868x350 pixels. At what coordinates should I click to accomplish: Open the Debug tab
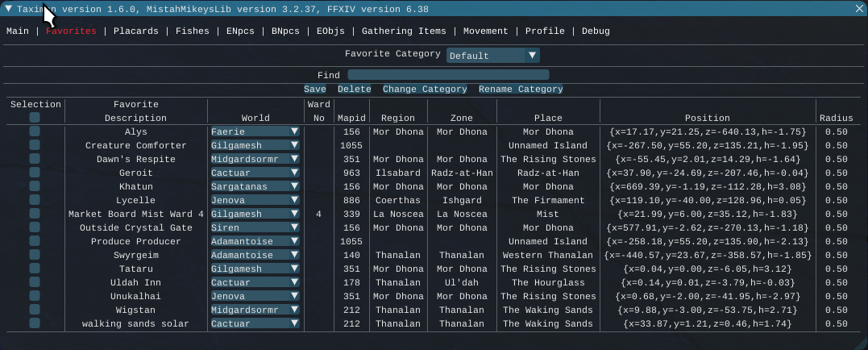pyautogui.click(x=595, y=31)
